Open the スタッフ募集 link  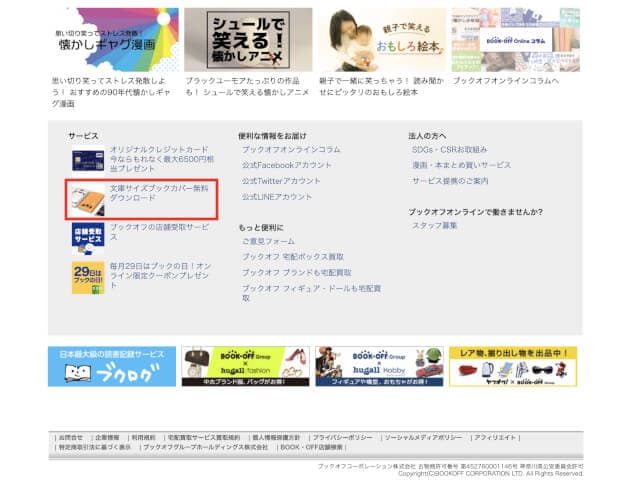(x=434, y=226)
